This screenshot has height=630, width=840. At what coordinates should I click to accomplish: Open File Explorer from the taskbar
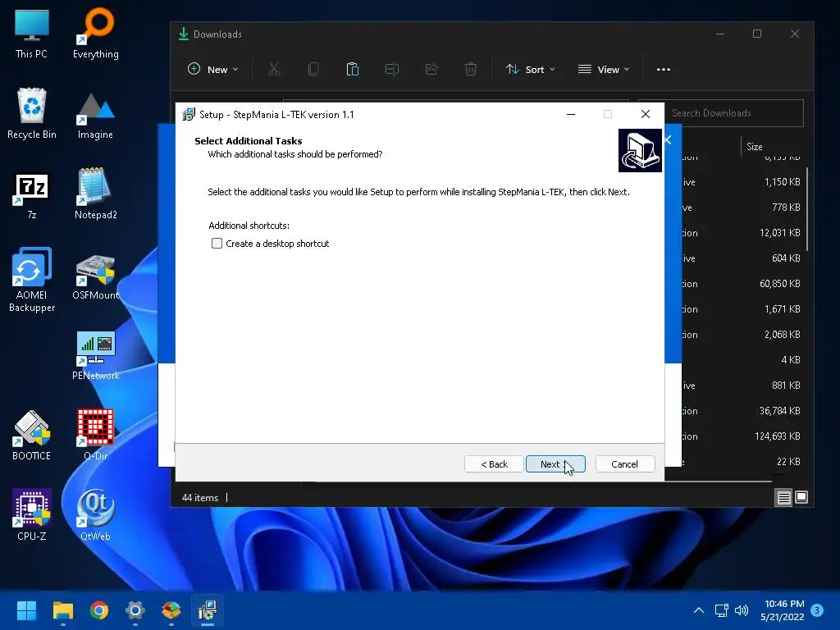tap(62, 610)
